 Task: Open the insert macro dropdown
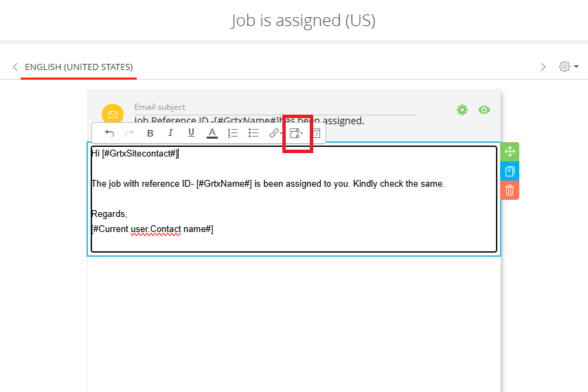point(297,133)
